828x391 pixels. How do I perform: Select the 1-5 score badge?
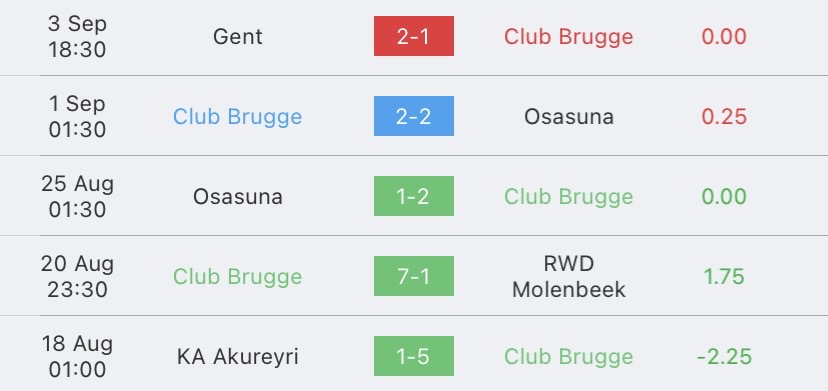[413, 356]
